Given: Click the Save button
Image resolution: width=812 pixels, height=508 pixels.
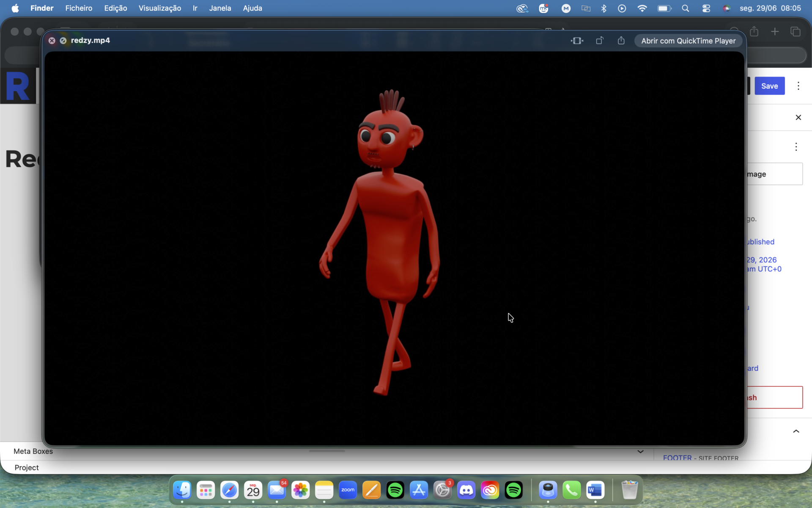Looking at the screenshot, I should click(x=769, y=86).
